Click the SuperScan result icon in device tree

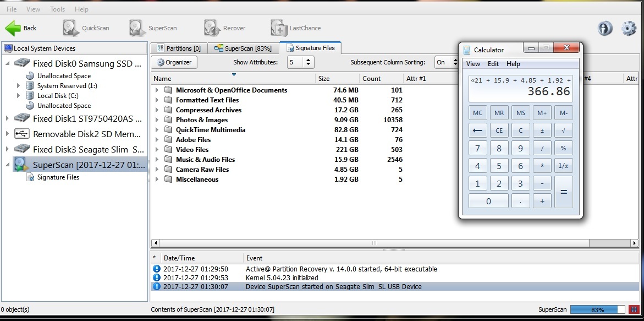pos(21,165)
